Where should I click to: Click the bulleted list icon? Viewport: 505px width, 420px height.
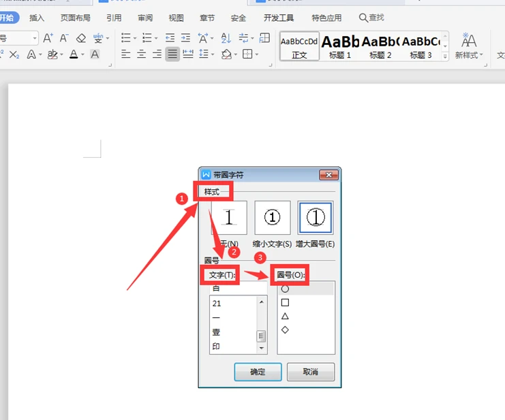tap(125, 38)
